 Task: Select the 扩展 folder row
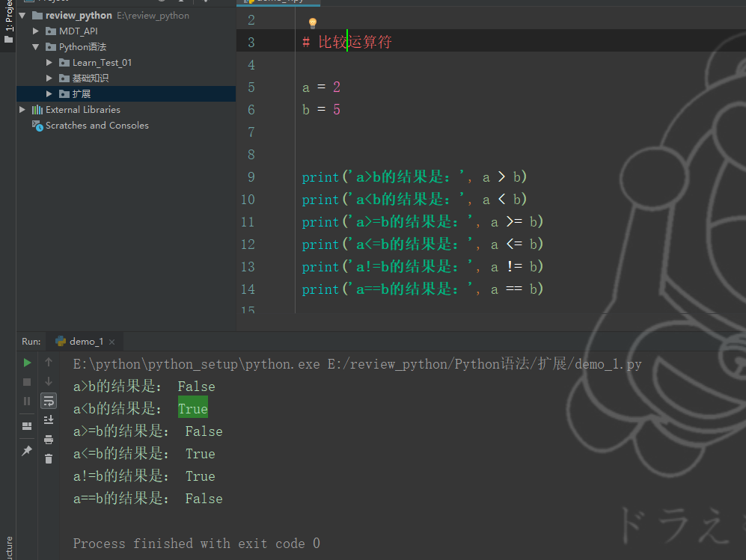126,93
